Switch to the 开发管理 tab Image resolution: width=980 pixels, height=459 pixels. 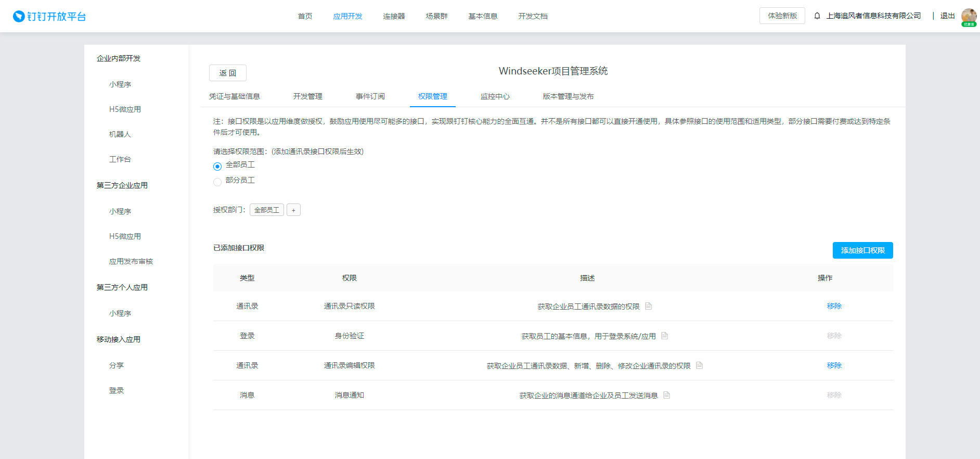[x=307, y=96]
